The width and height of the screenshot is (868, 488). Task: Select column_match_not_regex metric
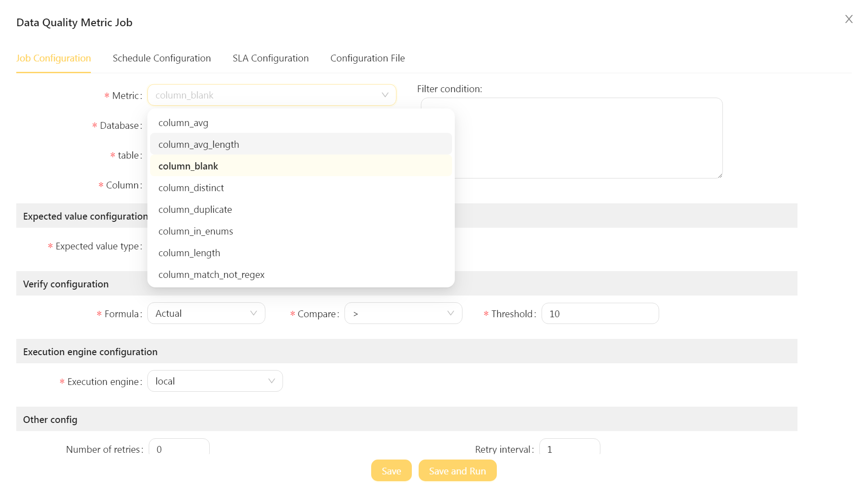tap(211, 275)
